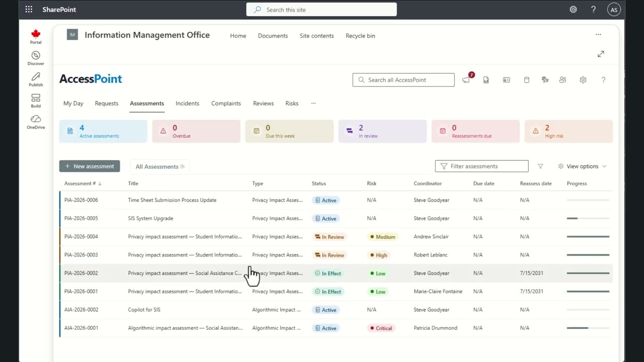Click the Reassessments due summary card
This screenshot has width=644, height=362.
tap(475, 131)
